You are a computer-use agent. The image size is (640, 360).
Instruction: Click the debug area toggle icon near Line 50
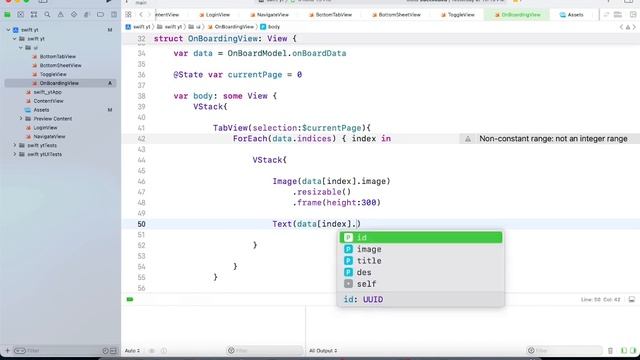[x=631, y=300]
